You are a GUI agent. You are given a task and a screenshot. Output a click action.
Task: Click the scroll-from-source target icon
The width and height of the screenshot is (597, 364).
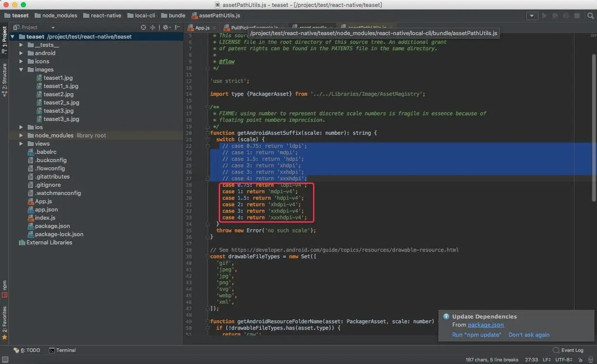tap(143, 27)
